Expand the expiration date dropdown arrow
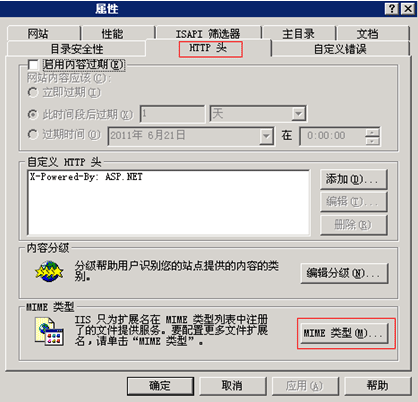The width and height of the screenshot is (418, 402). tap(266, 136)
